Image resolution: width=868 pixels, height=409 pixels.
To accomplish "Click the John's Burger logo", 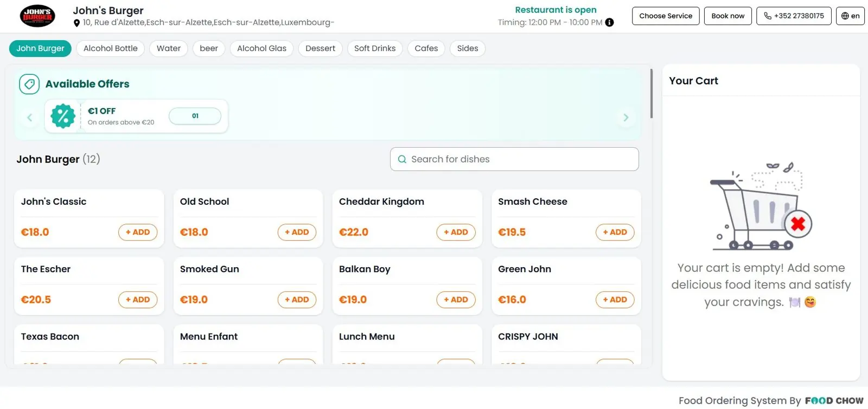I will click(x=37, y=16).
